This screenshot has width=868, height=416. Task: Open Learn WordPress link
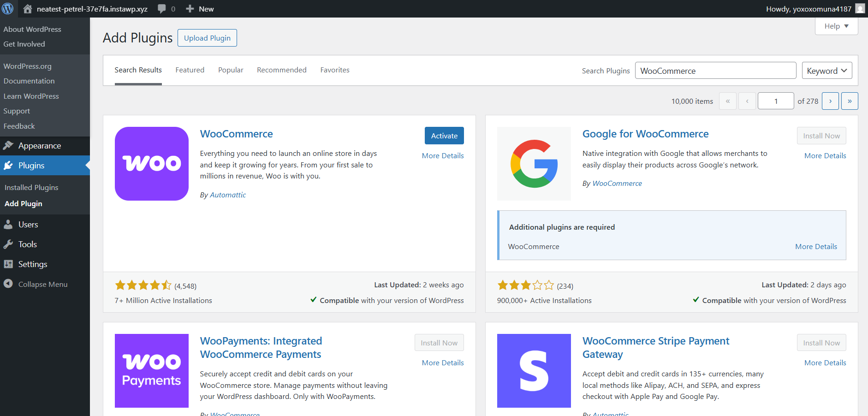tap(31, 96)
